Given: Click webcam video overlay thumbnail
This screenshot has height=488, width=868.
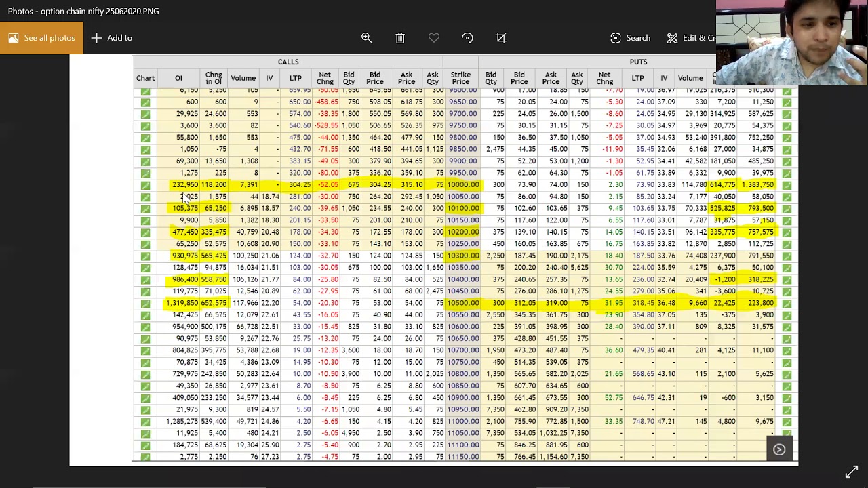Looking at the screenshot, I should (792, 42).
